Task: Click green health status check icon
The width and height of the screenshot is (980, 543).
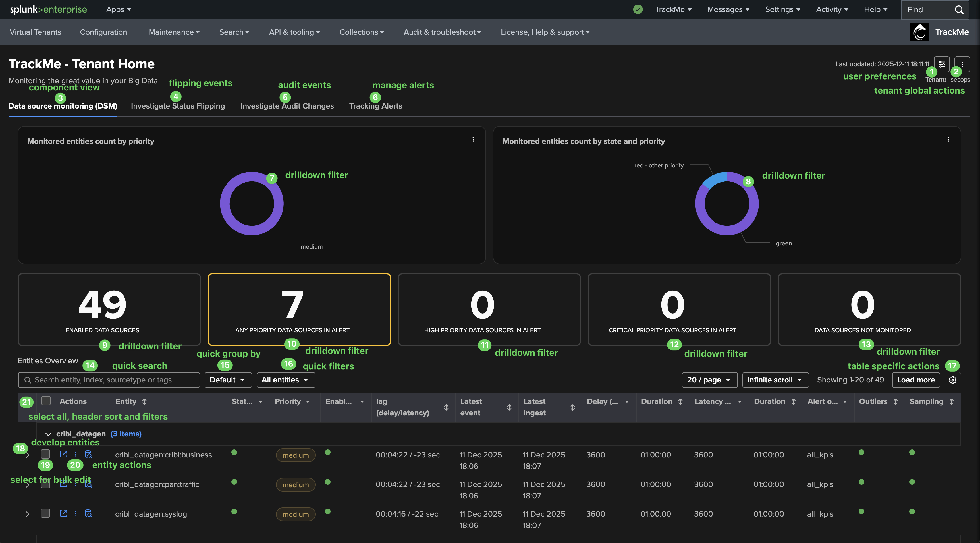Action: 638,9
